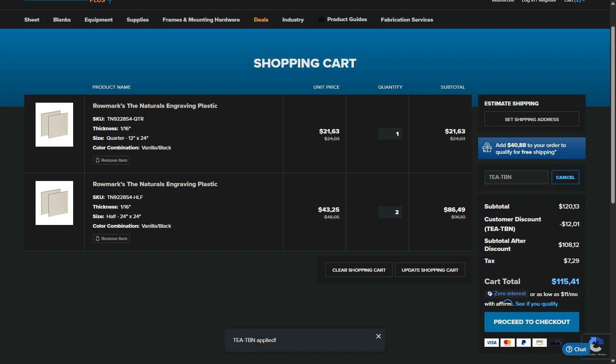Click SKU text TN922854-QTR
This screenshot has width=616, height=364.
point(125,119)
